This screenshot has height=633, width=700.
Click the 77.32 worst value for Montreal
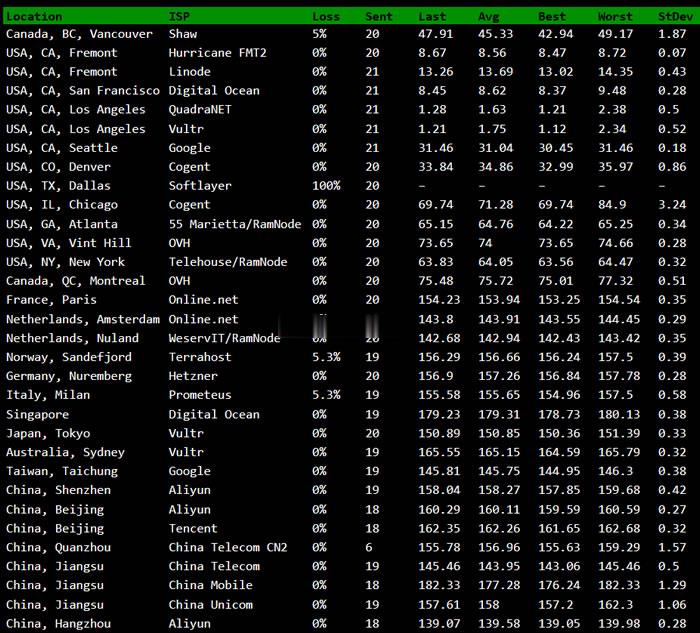615,281
